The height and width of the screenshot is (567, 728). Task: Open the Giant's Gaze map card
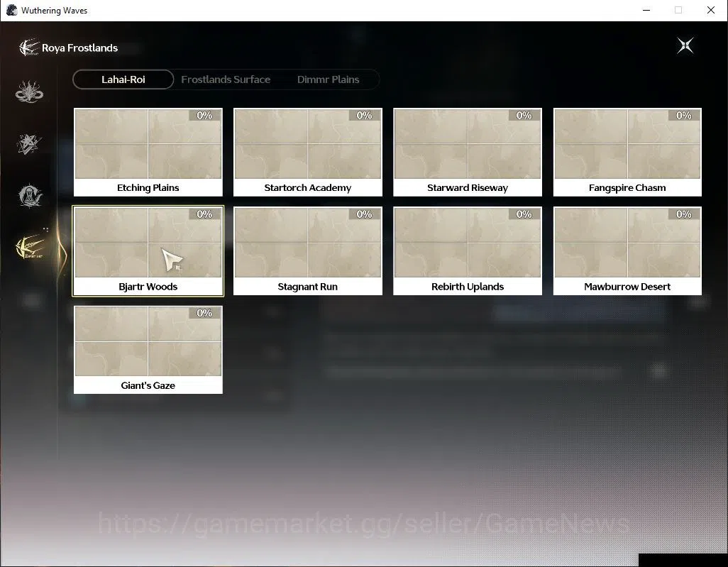(148, 350)
